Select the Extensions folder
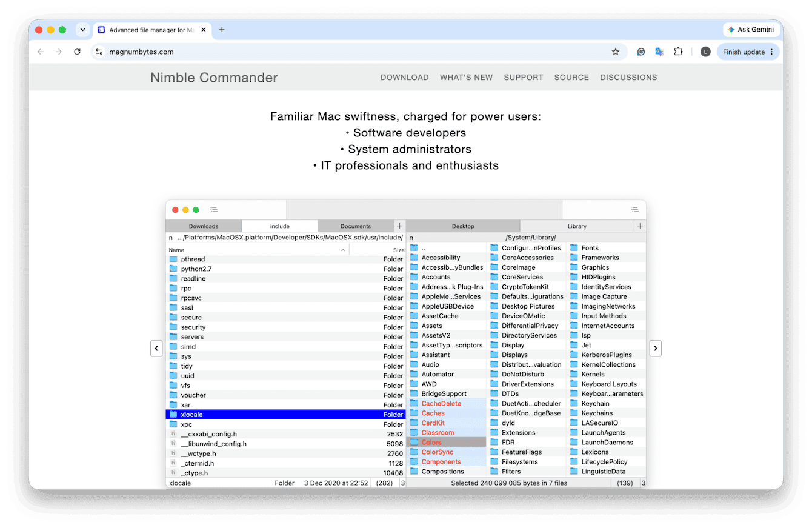 527,433
